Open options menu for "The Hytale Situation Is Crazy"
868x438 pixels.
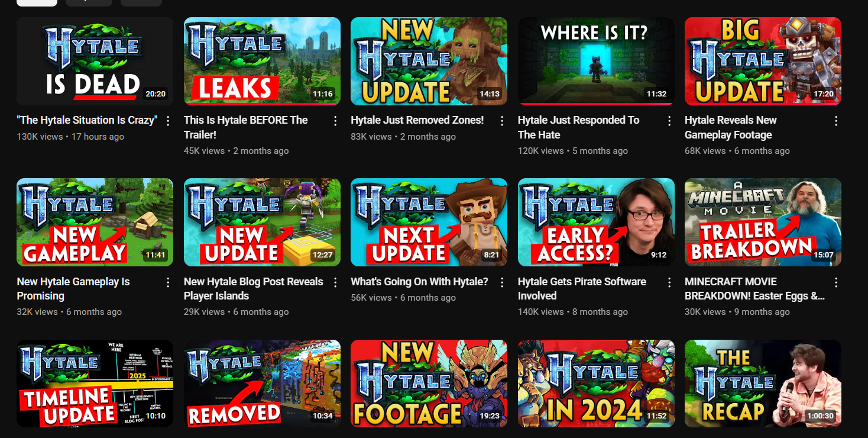tap(168, 121)
